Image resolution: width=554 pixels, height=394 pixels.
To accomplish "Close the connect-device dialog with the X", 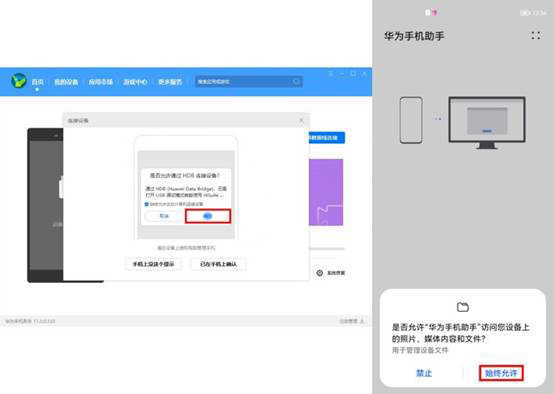I will coord(301,120).
